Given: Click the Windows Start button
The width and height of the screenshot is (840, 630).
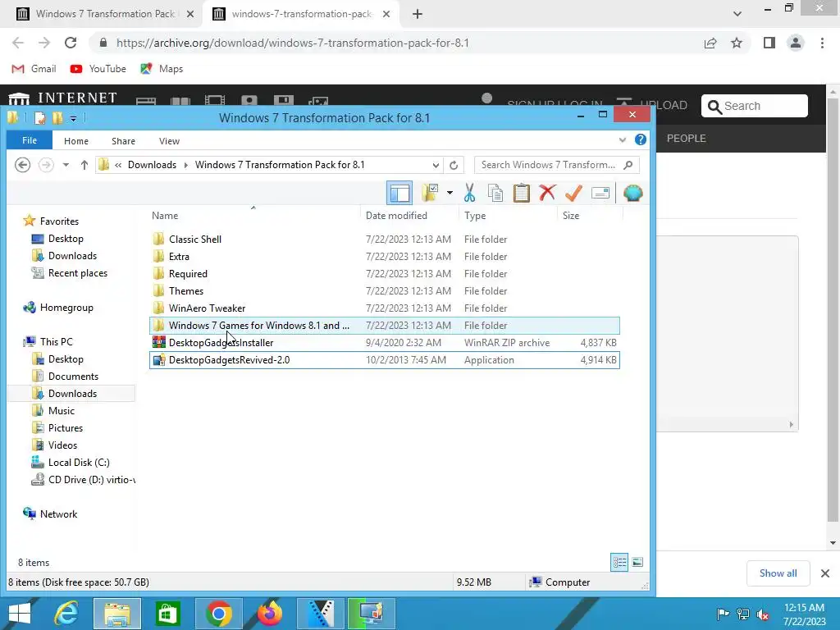Looking at the screenshot, I should pos(20,614).
